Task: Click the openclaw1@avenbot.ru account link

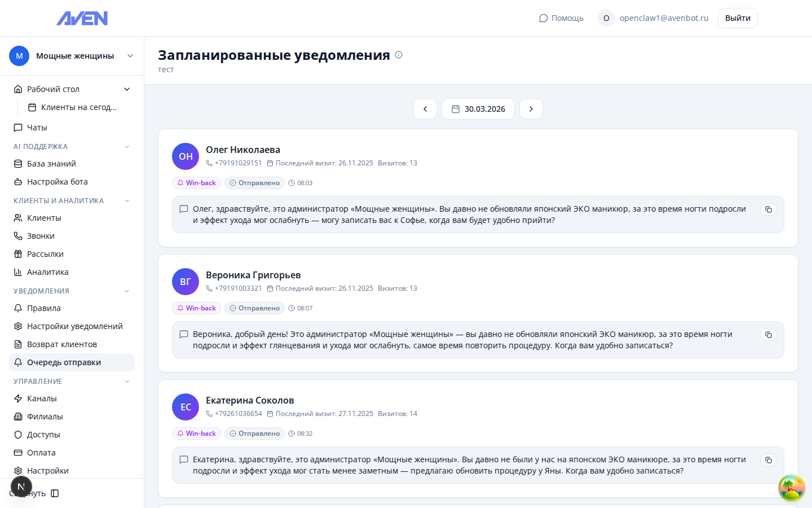Action: coord(664,17)
